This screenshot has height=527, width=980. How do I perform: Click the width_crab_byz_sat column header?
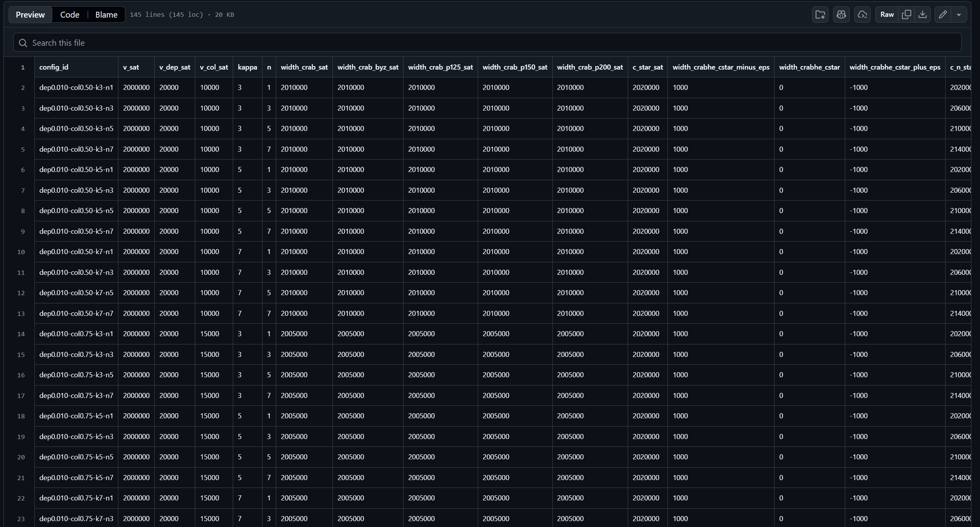coord(368,67)
